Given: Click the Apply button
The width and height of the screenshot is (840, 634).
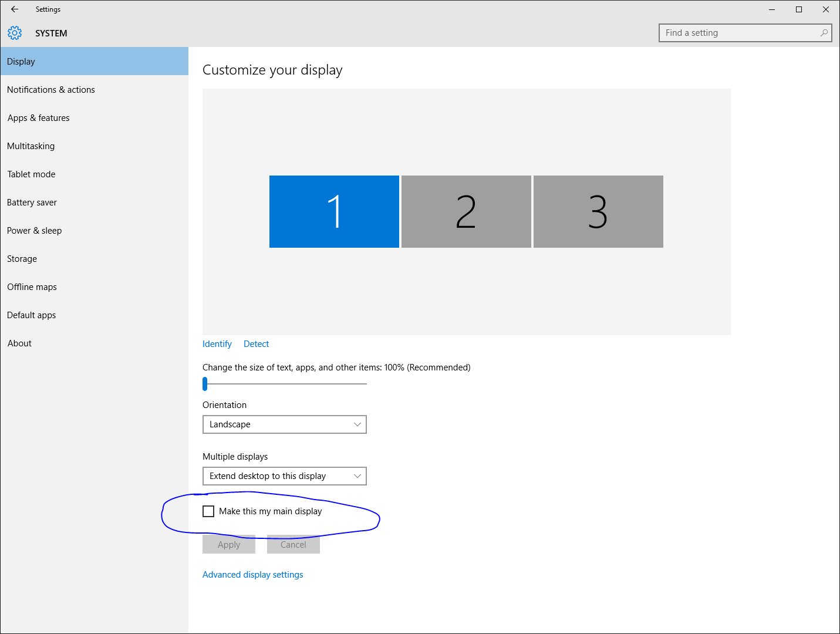Looking at the screenshot, I should click(x=229, y=544).
